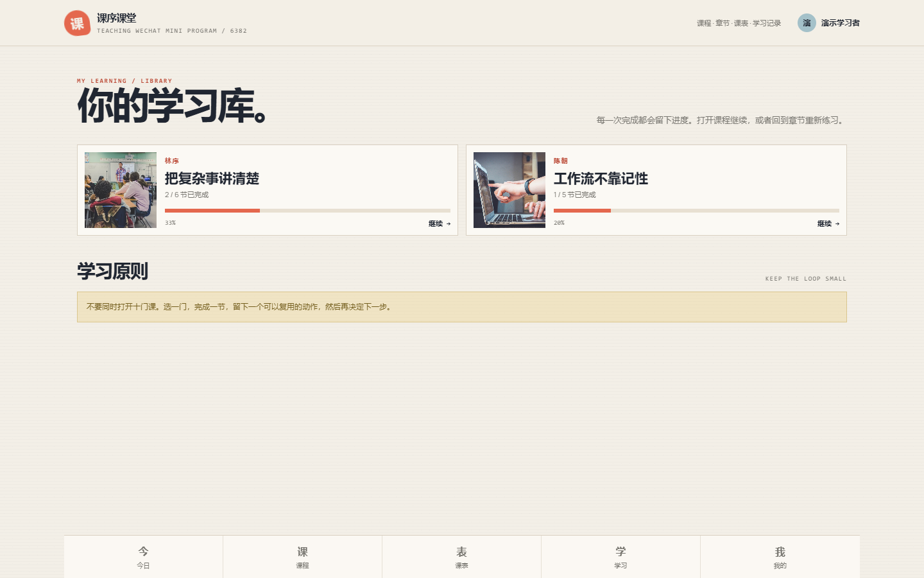Viewport: 924px width, 578px height.
Task: Click the 把复杂事讲清楚 progress bar
Action: pyautogui.click(x=307, y=211)
